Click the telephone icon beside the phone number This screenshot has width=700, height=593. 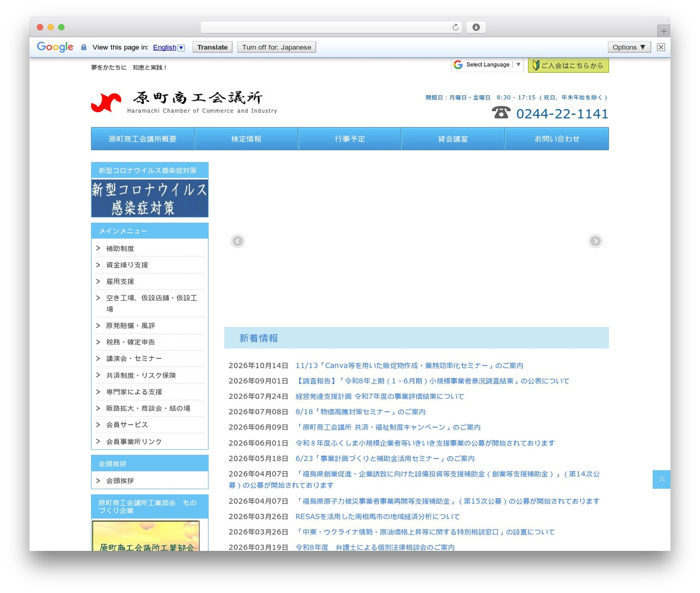tap(501, 112)
